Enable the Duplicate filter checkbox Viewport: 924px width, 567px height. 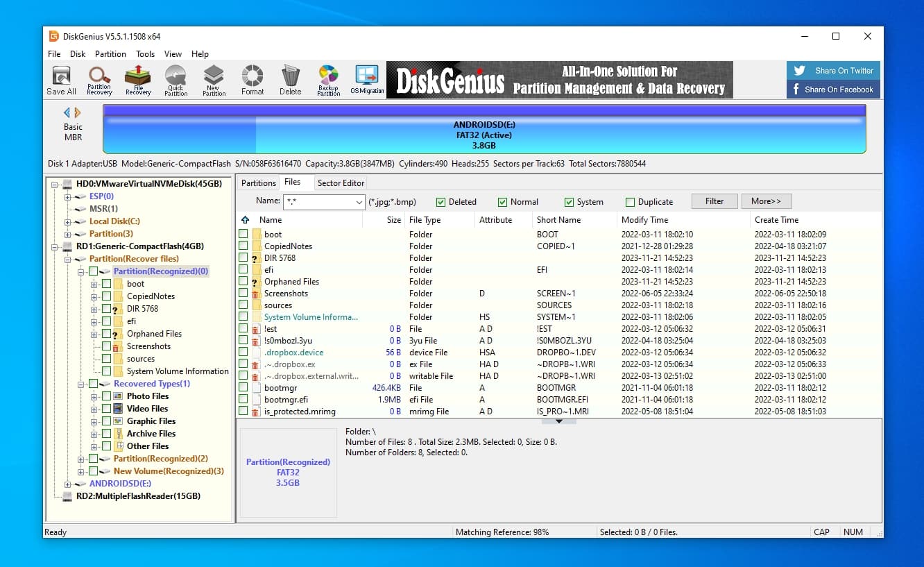pos(630,202)
